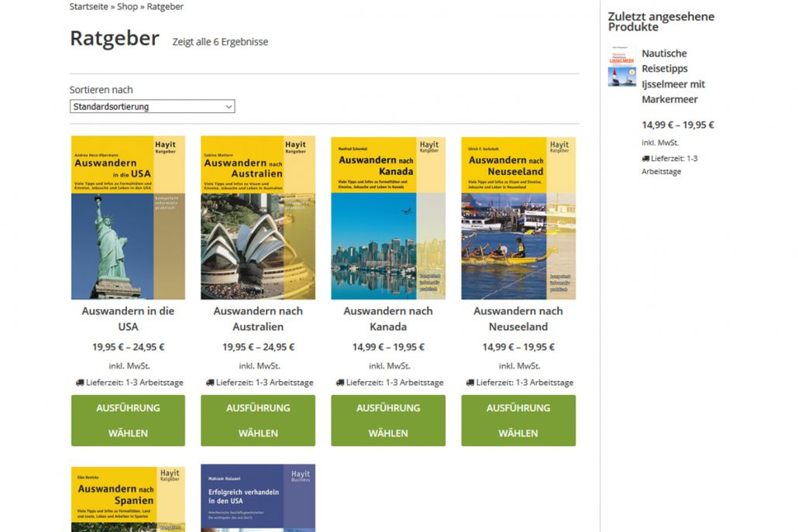The height and width of the screenshot is (532, 798).
Task: Click 'Zeigt alle 6 Ergebnisse' result count
Action: coord(220,42)
